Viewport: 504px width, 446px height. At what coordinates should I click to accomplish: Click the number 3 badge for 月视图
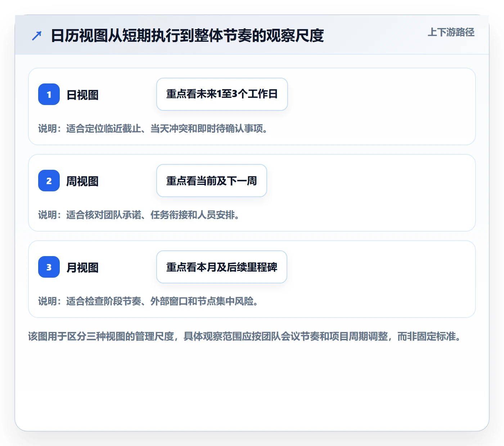(x=49, y=267)
